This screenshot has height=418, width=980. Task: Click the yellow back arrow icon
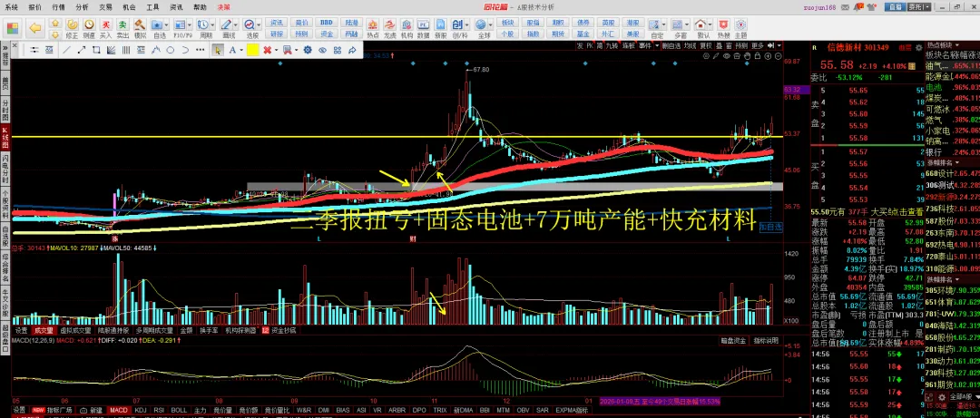click(35, 27)
